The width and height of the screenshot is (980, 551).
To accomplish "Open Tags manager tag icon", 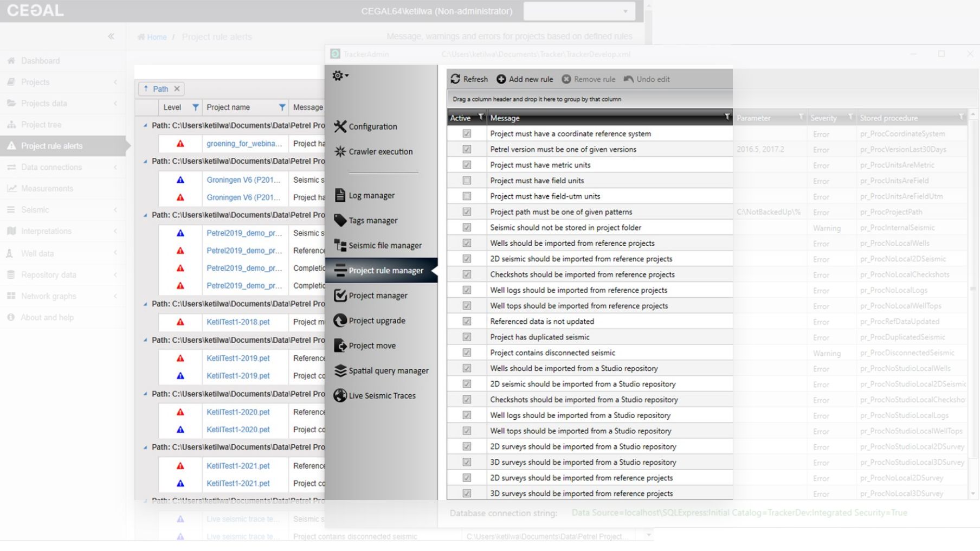I will coord(340,220).
